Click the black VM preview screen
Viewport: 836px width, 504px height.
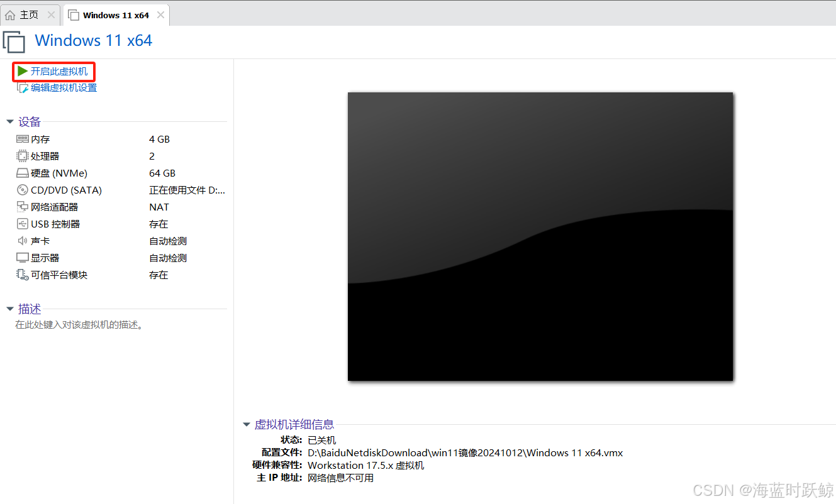(x=540, y=236)
